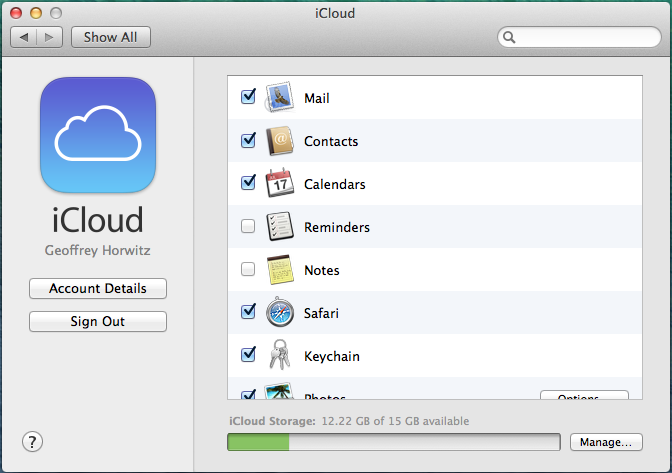Viewport: 672px width, 473px height.
Task: Click the Mail app stamp icon
Action: (279, 97)
